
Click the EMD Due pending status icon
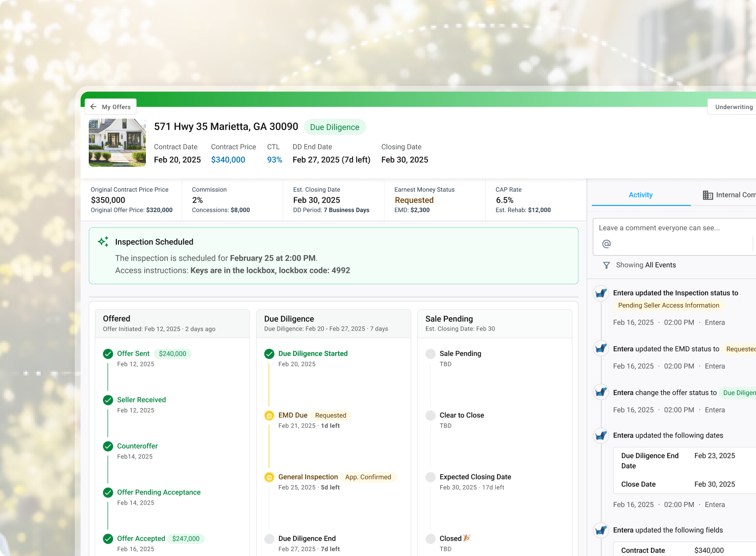269,416
